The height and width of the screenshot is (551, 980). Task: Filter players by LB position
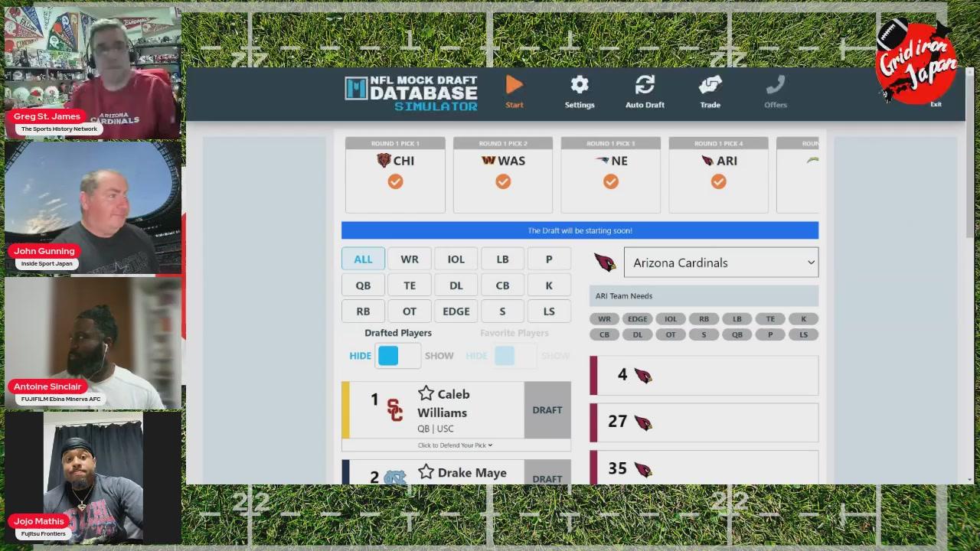click(x=502, y=259)
